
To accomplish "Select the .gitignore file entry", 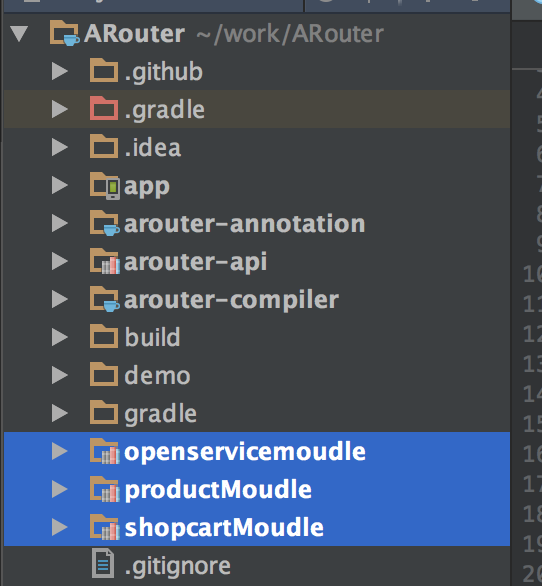I will point(257,565).
